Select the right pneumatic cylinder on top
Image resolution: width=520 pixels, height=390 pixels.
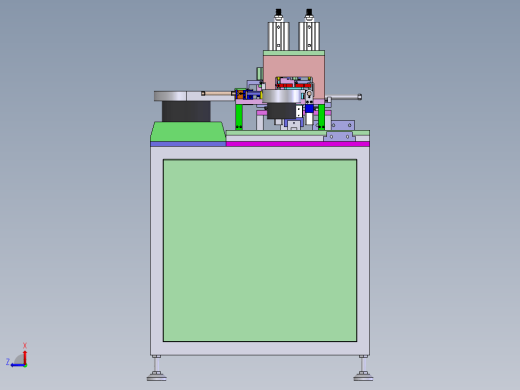[x=309, y=36]
